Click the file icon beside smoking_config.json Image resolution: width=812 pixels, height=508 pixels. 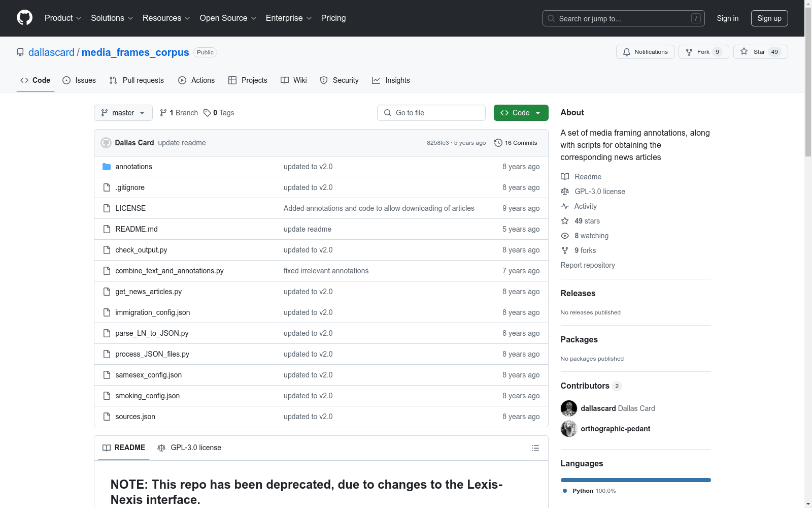tap(107, 396)
